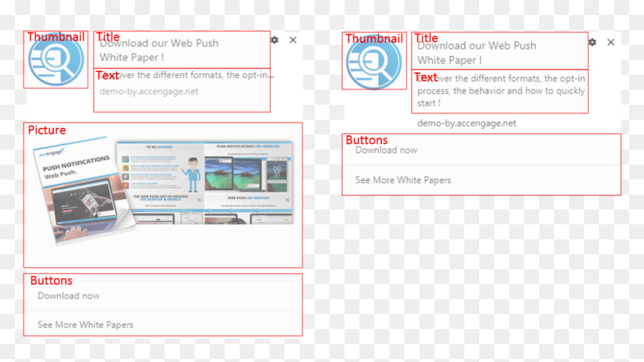Click 'Download now' in the left notification
This screenshot has height=362, width=644.
pyautogui.click(x=69, y=296)
